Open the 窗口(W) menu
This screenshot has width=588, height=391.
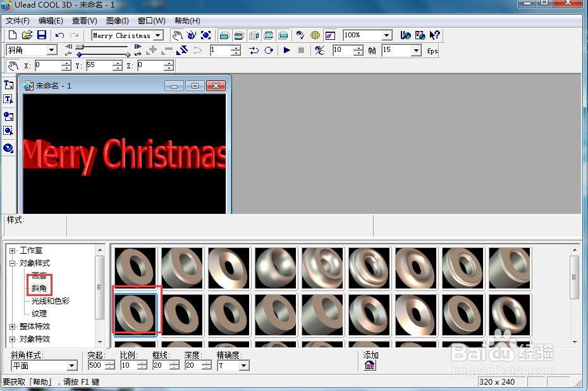click(152, 21)
